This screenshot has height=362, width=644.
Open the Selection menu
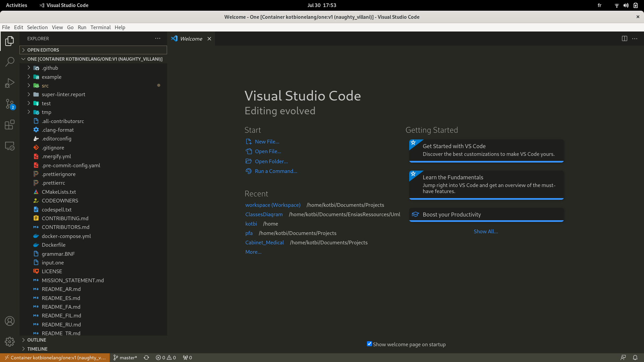[37, 27]
